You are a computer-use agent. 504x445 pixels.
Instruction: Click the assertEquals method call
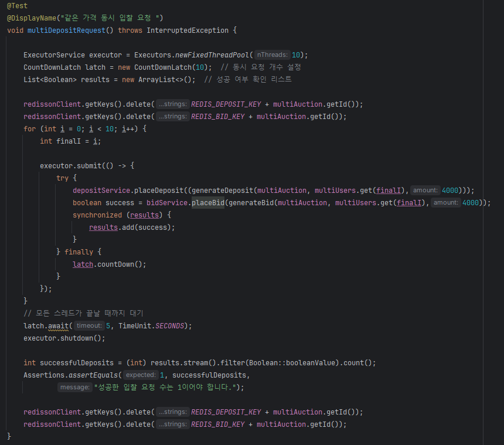[93, 375]
